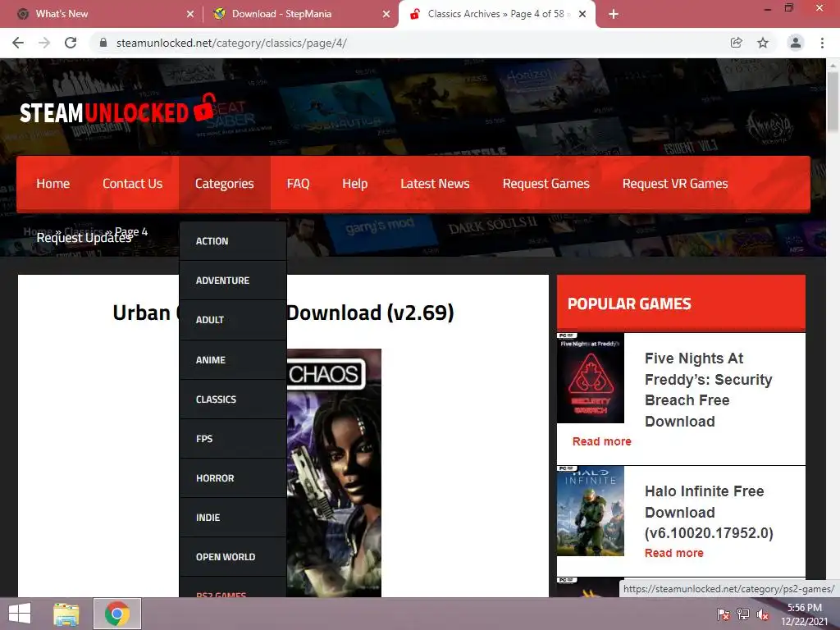Open the taskbar clock showing 5:56 PM
Screen dimensions: 840x630
tap(805, 614)
